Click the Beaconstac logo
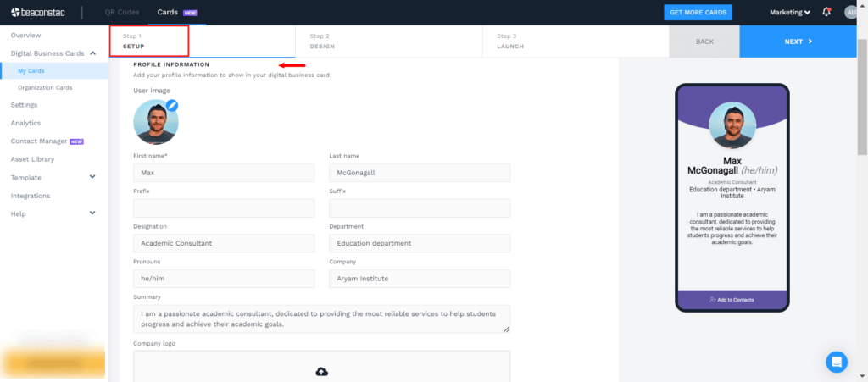Screen dimensions: 868x382 (37, 12)
